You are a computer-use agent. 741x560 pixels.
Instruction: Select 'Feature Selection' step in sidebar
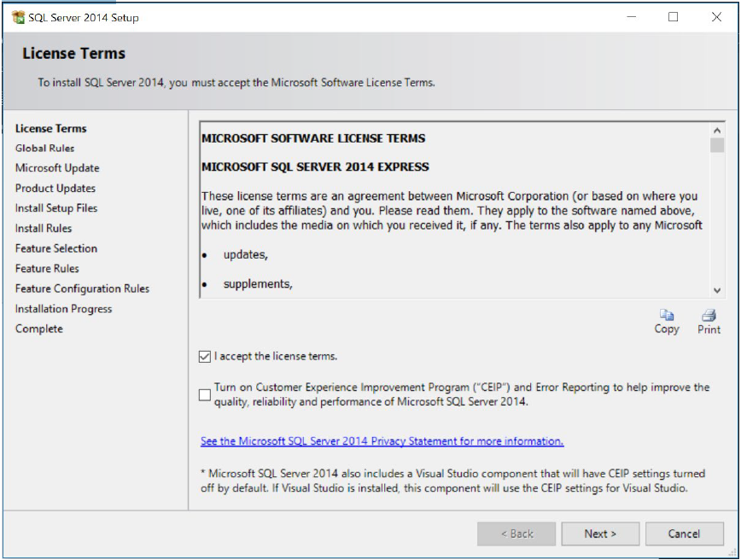[x=56, y=248]
